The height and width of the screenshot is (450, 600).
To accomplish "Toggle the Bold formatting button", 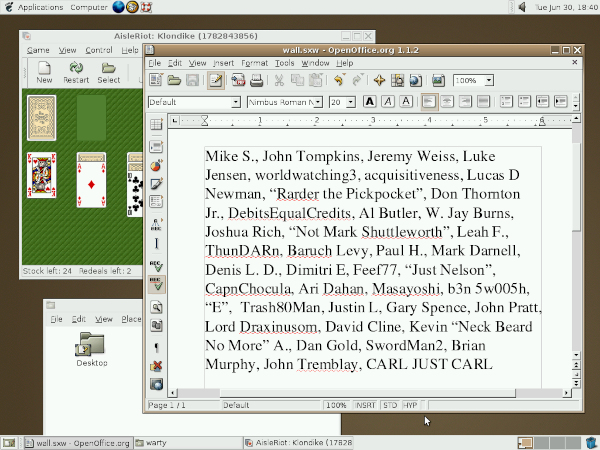I will [x=369, y=102].
